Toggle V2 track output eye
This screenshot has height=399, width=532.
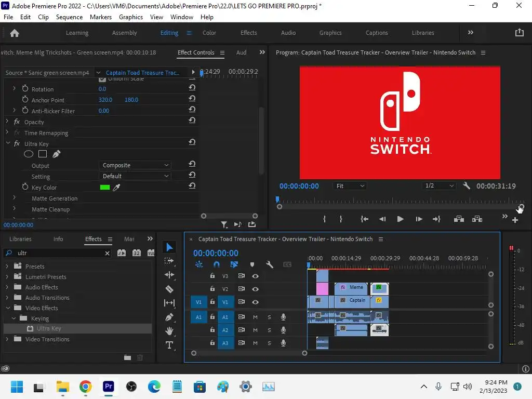(255, 289)
